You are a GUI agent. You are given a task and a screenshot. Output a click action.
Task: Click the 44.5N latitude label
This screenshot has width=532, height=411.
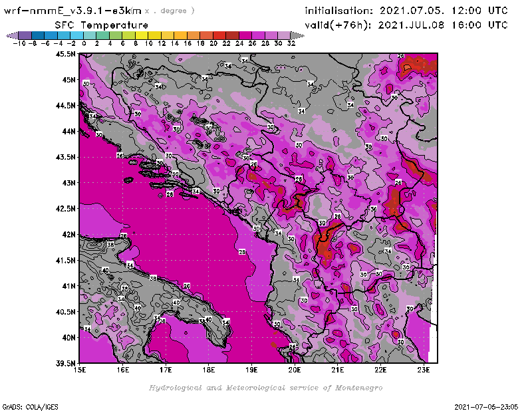[65, 106]
